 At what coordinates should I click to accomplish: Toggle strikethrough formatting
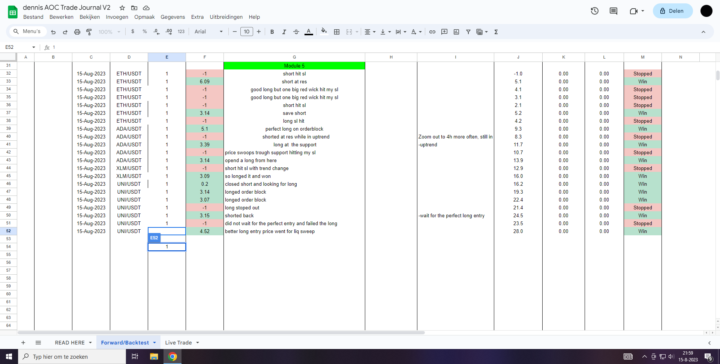coord(296,32)
